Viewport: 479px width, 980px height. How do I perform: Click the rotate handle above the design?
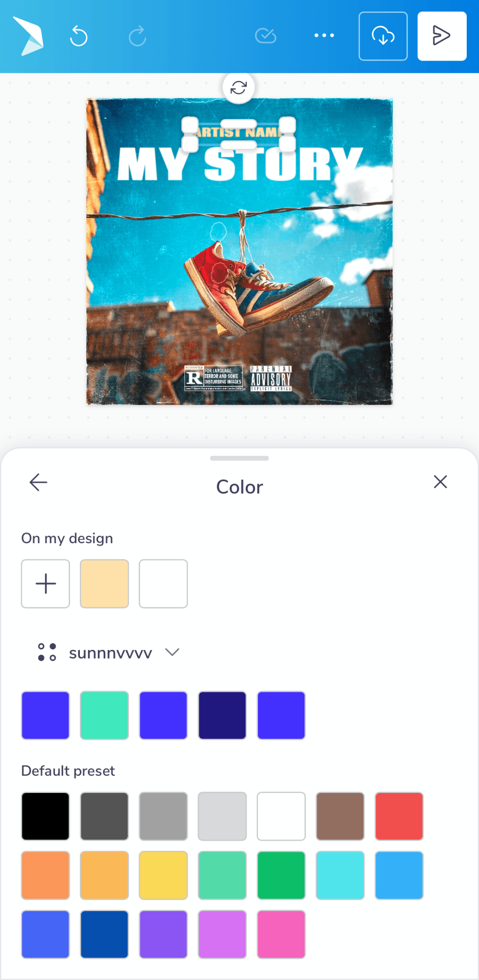point(239,87)
